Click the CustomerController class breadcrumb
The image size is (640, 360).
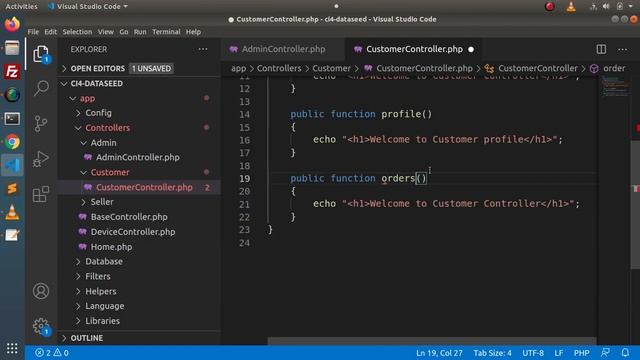pos(538,68)
